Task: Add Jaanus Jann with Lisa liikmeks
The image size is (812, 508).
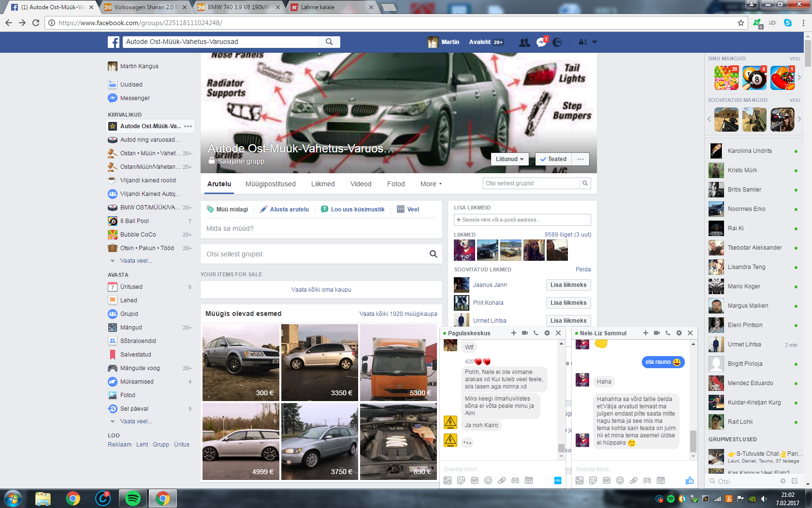Action: pos(568,285)
